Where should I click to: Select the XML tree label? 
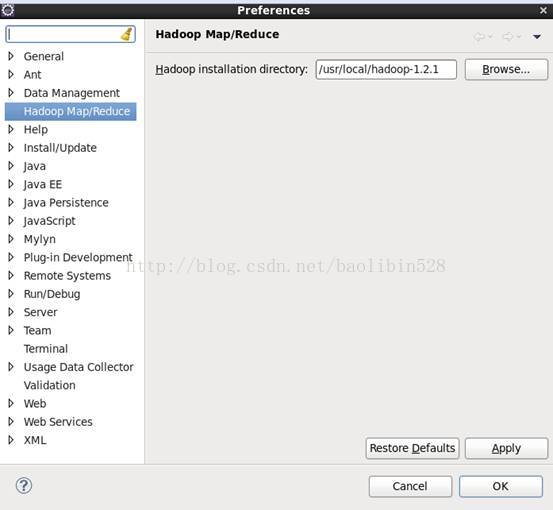(x=35, y=440)
